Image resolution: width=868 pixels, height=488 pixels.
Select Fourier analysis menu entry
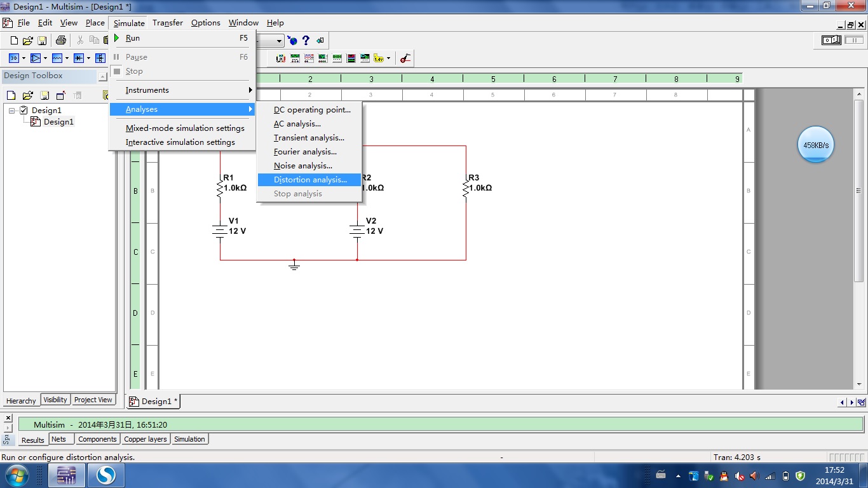click(x=309, y=152)
